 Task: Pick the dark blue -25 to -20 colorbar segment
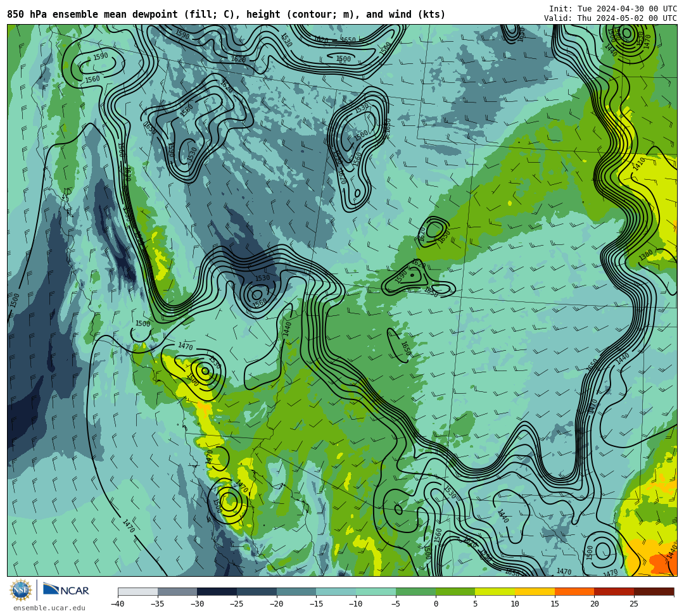[x=257, y=591]
